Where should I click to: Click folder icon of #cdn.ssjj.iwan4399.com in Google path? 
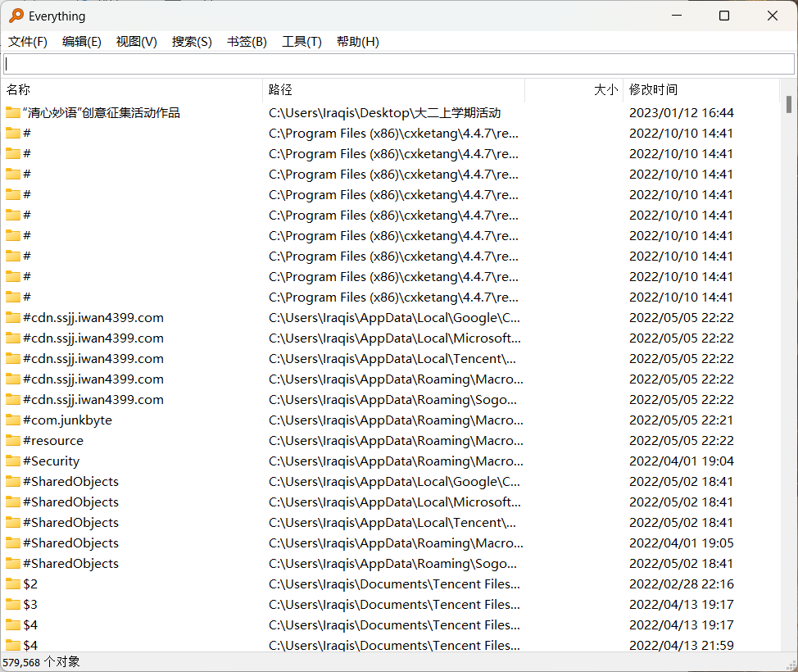coord(13,318)
